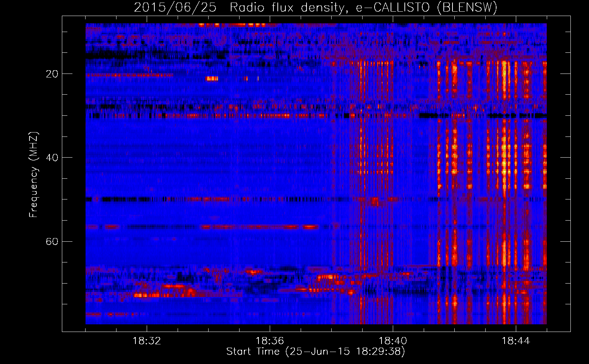Select the 18:36 time tick label
This screenshot has width=589, height=364.
(x=270, y=341)
